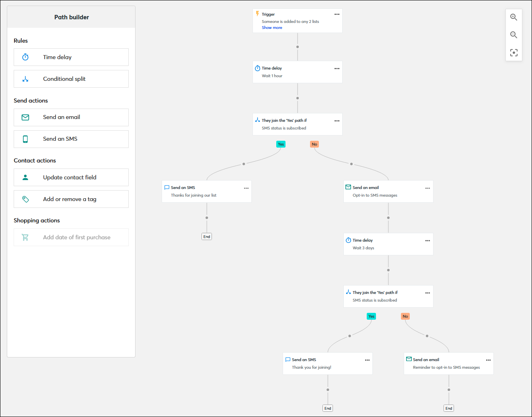Viewport: 532px width, 417px height.
Task: Click the connector dot between Trigger and Time delay
Action: [298, 47]
